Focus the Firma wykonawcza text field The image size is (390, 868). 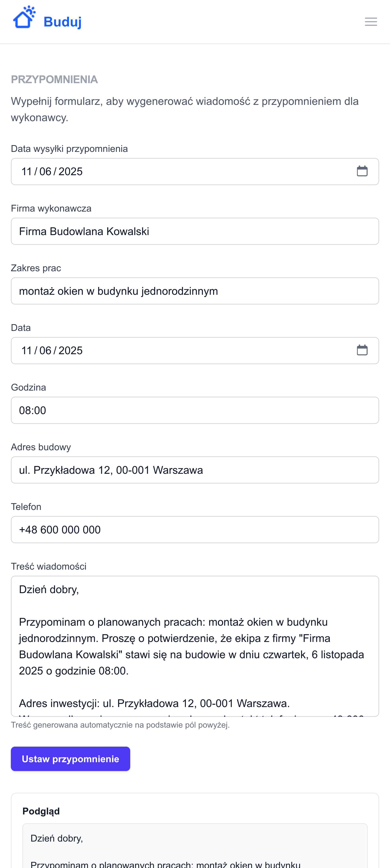tap(195, 231)
